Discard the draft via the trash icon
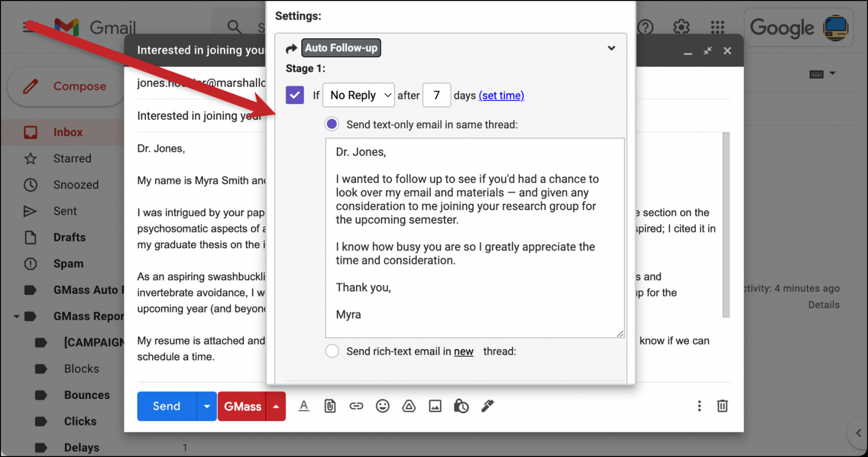Viewport: 868px width, 457px height. 722,406
